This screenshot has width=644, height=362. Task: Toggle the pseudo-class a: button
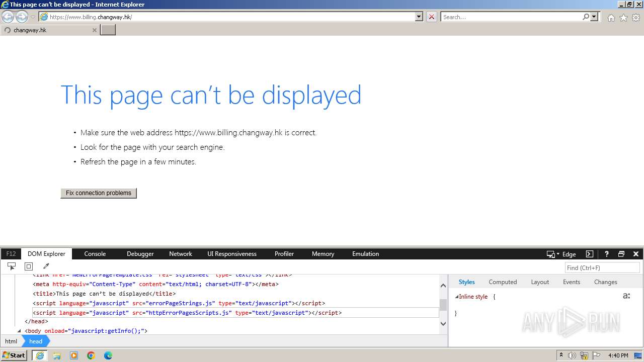[x=626, y=296]
